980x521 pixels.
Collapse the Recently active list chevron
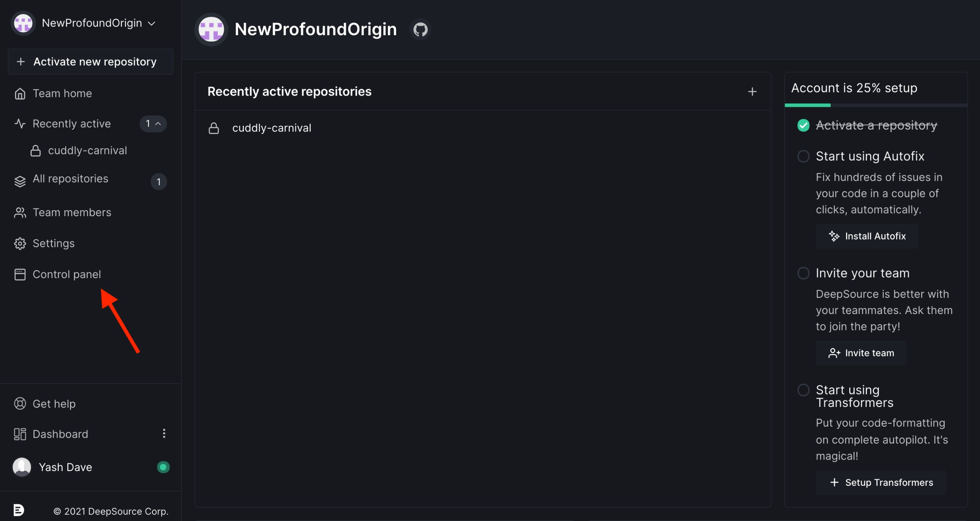158,124
